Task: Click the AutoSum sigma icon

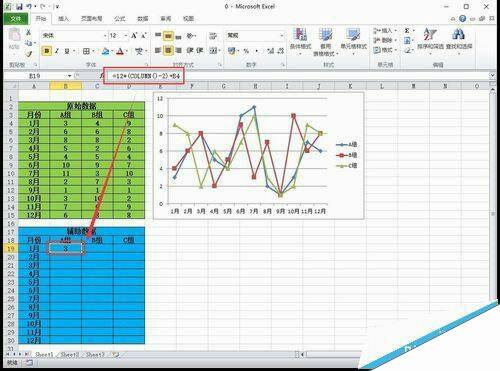Action: coord(407,31)
